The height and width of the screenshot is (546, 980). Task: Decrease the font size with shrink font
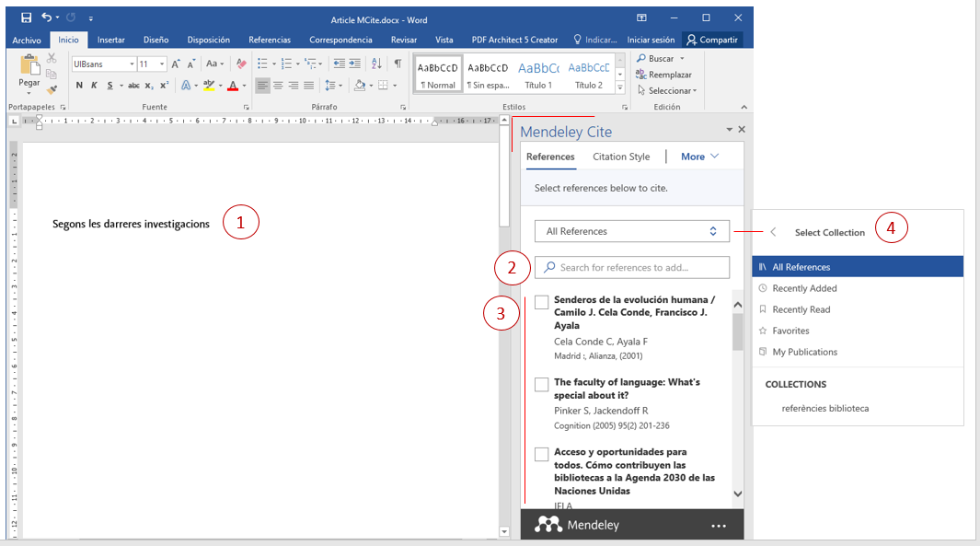coord(191,64)
